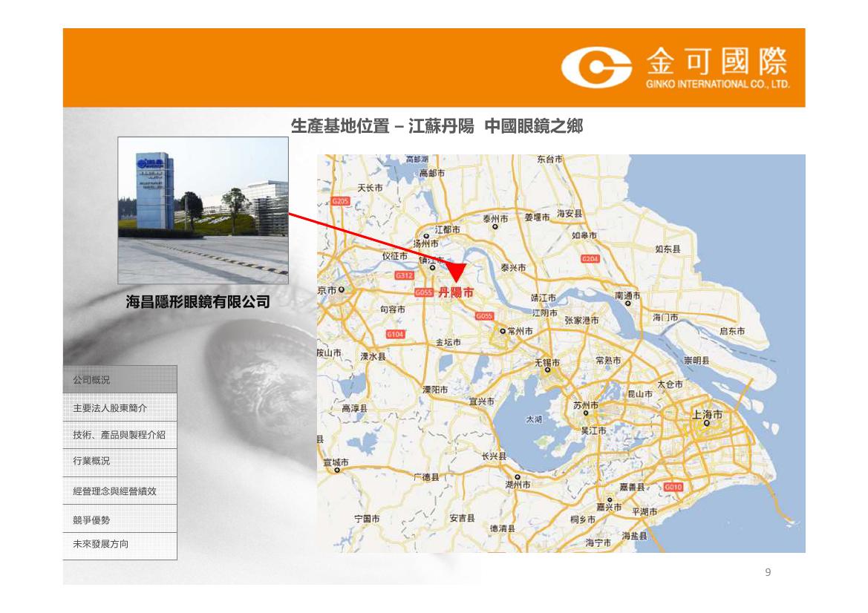Image resolution: width=868 pixels, height=613 pixels.
Task: Click the 长兴县 label on the map
Action: (x=494, y=456)
